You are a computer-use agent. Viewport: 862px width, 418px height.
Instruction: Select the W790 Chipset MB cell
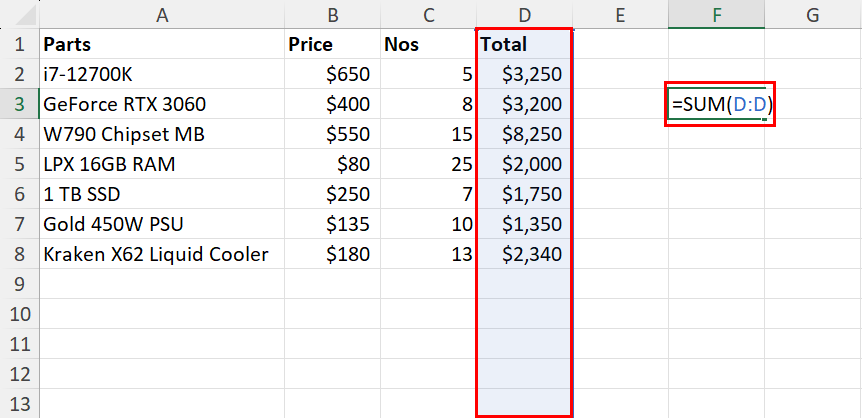coord(162,134)
